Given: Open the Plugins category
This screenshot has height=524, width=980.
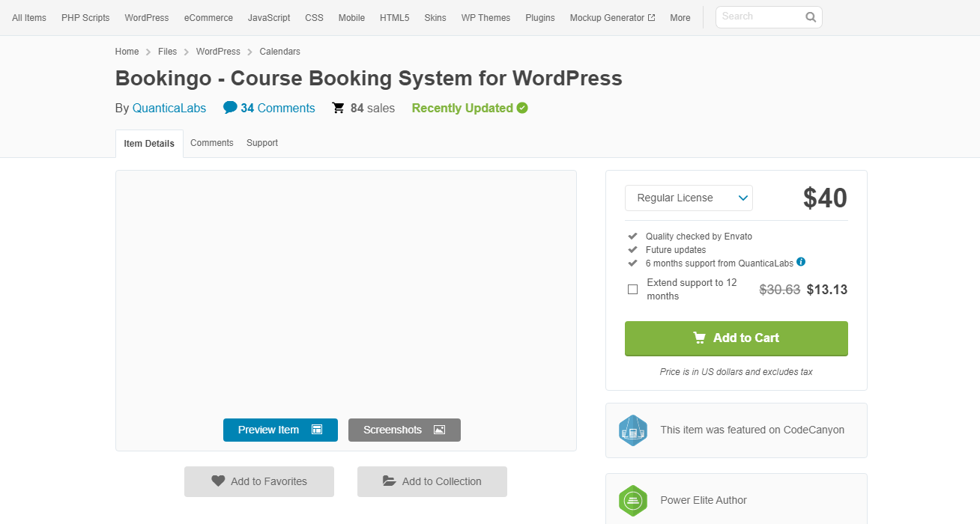Looking at the screenshot, I should (540, 18).
